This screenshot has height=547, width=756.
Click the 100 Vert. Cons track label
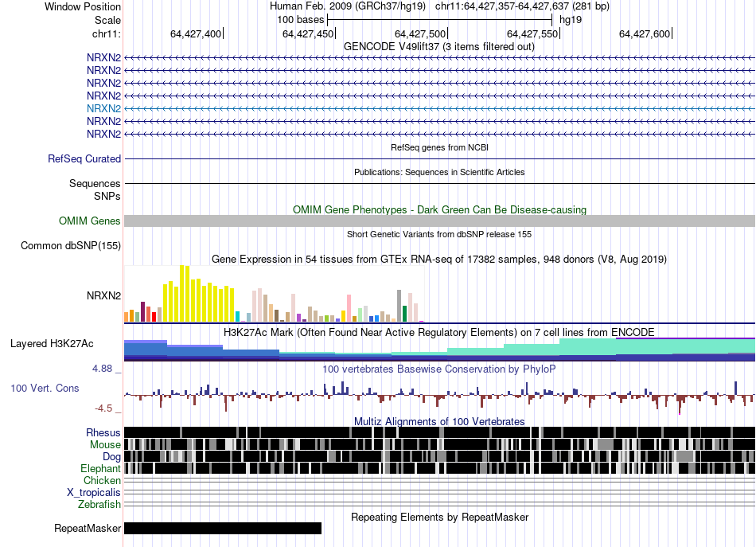point(45,389)
